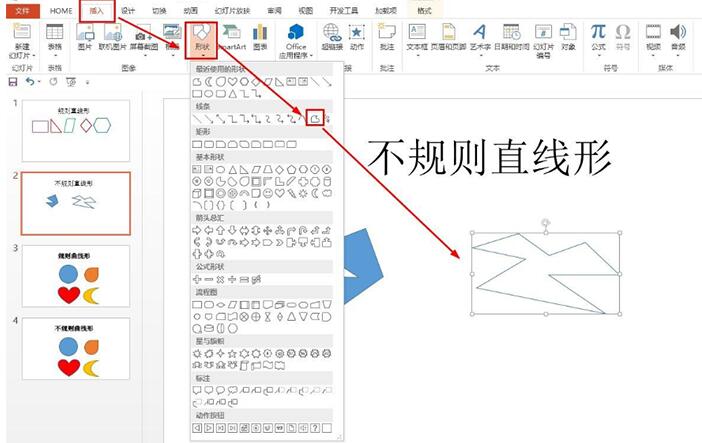Select the lightning bolt in basic shapes

tap(291, 193)
